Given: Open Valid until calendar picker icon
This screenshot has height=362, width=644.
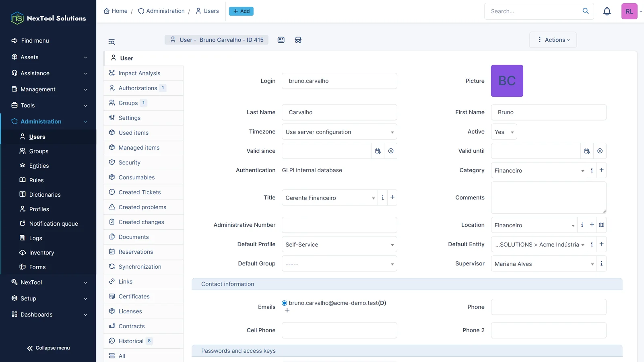Looking at the screenshot, I should point(587,151).
